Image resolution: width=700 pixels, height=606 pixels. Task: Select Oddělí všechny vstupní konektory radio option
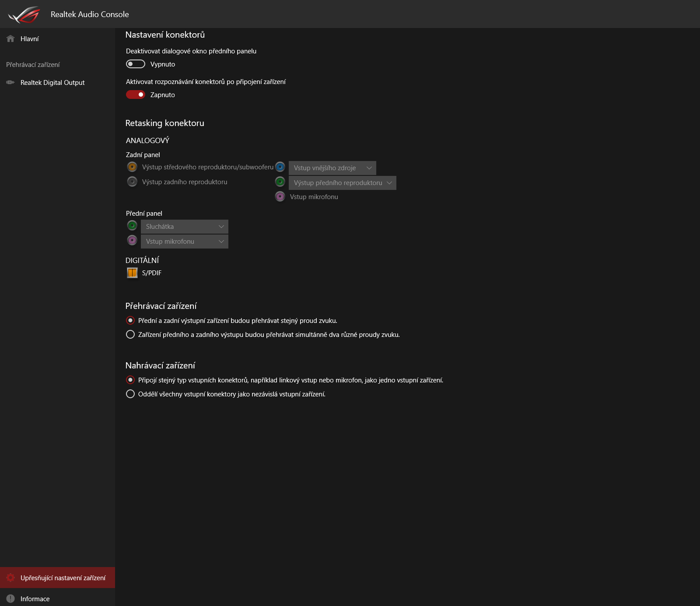(130, 394)
